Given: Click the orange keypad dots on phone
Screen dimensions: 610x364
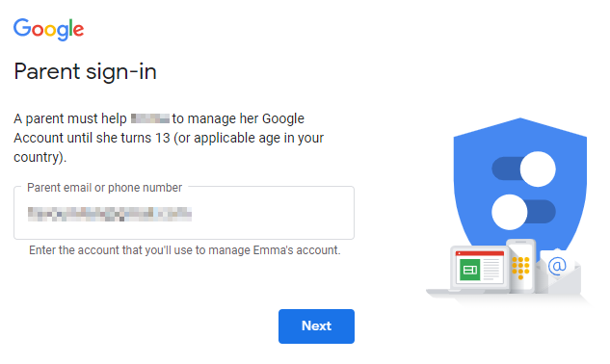Looking at the screenshot, I should 520,266.
